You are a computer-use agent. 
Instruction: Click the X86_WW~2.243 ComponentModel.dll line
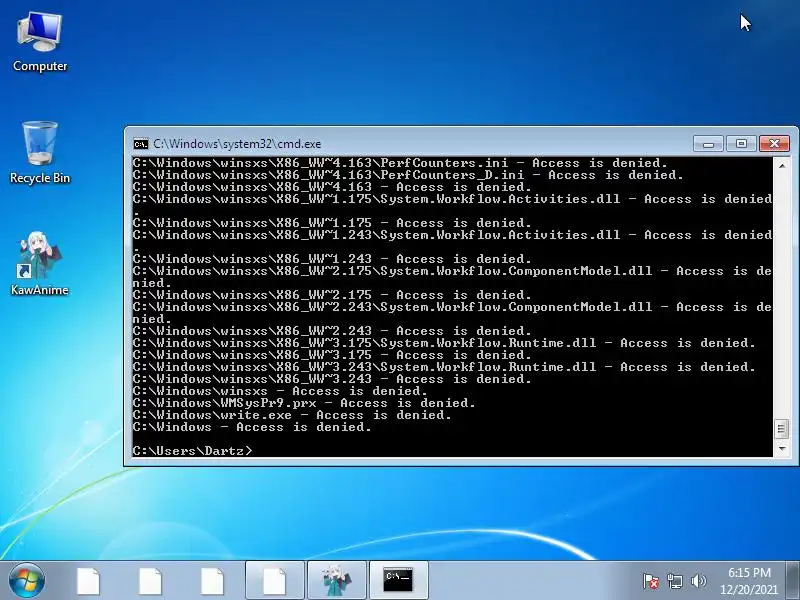452,313
